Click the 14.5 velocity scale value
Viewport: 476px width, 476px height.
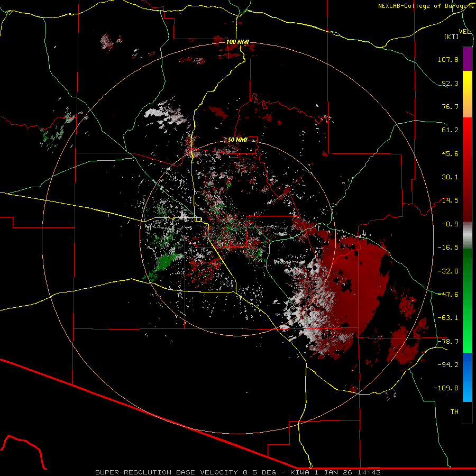tap(450, 200)
